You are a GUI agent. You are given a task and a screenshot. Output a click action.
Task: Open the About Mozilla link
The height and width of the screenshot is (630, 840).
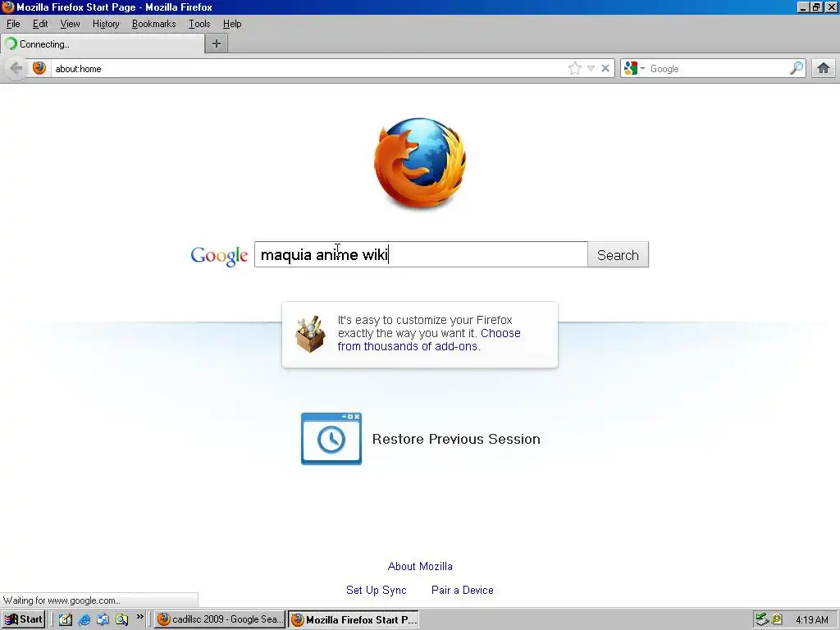[x=420, y=566]
